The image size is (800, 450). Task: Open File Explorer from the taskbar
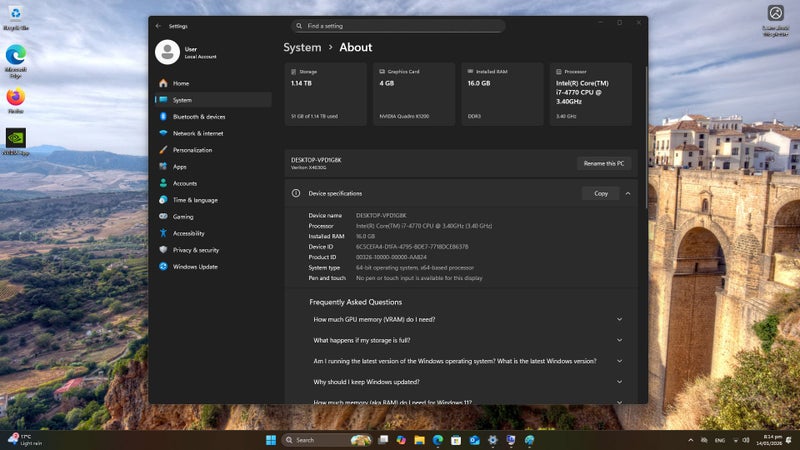coord(419,440)
